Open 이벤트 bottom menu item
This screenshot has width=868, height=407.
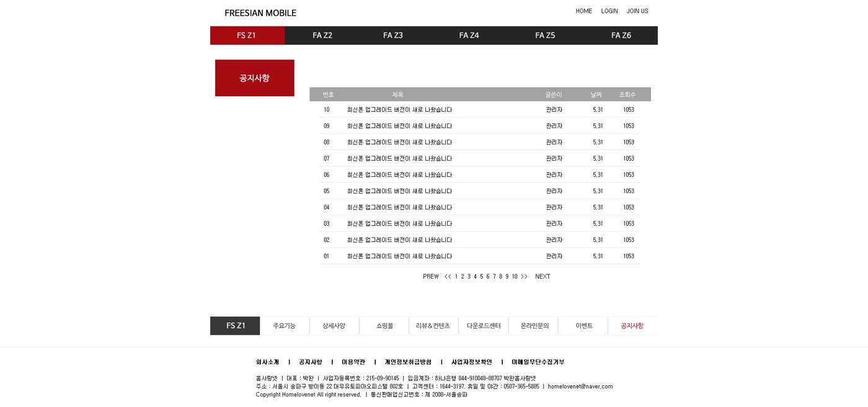[x=584, y=326]
